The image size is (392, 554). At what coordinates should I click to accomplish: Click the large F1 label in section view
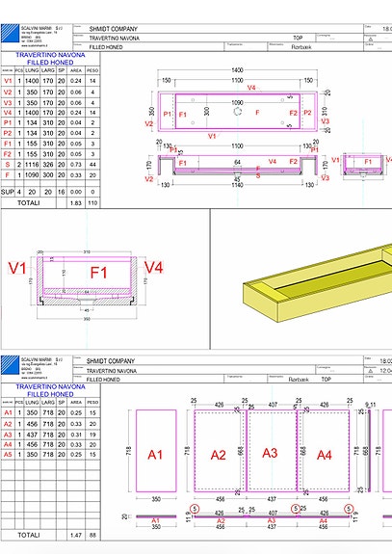pyautogui.click(x=98, y=273)
